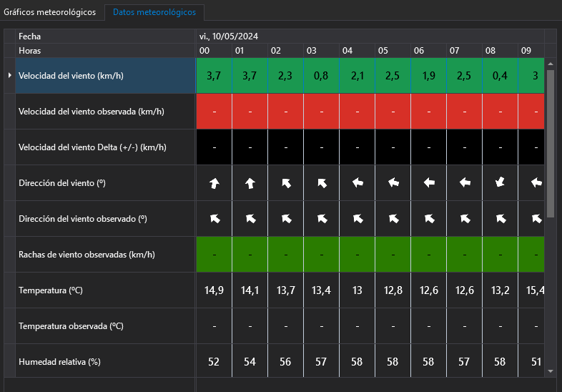This screenshot has width=562, height=392.
Task: Click the scrollbar down arrow
Action: [x=551, y=372]
